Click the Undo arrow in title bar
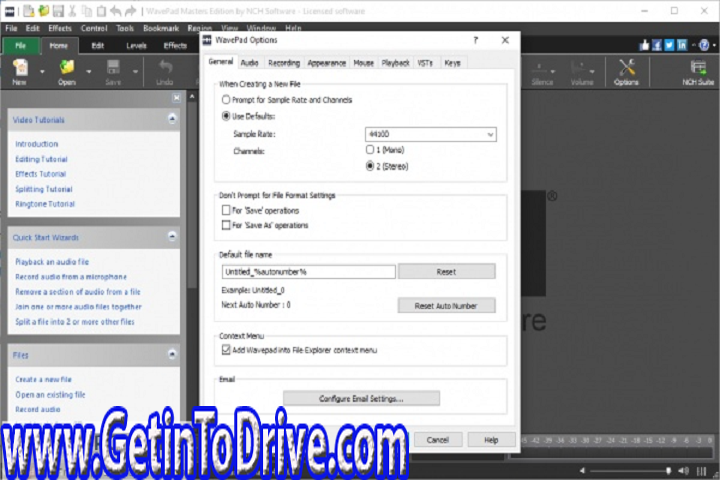720x480 pixels. coord(116,11)
